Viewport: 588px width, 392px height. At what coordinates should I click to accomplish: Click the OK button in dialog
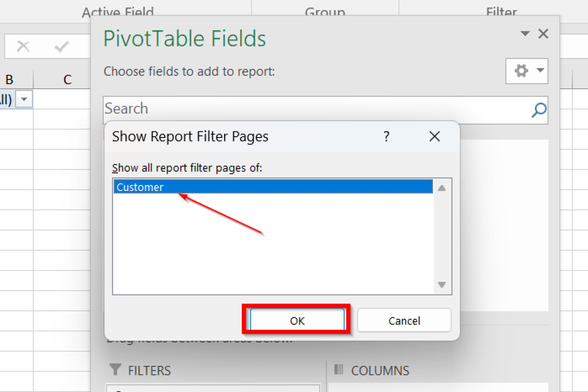297,320
